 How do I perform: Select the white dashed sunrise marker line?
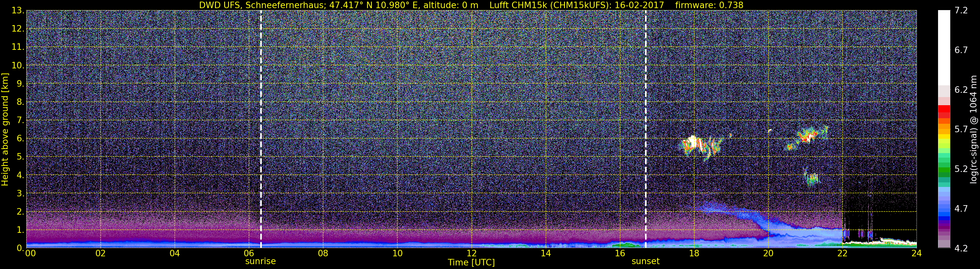coord(261,129)
